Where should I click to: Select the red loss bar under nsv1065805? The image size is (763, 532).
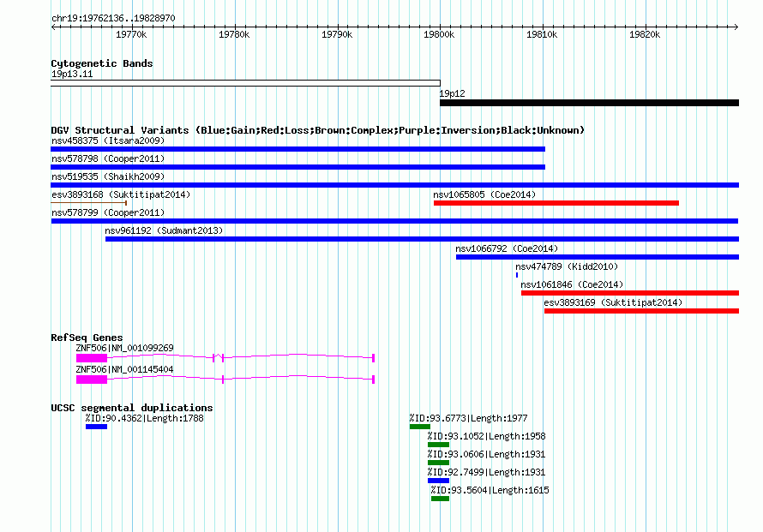(x=556, y=203)
